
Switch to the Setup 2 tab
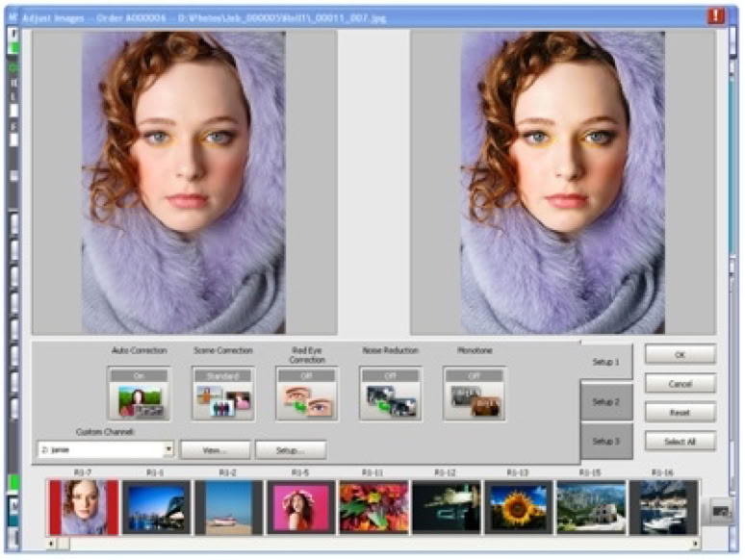click(605, 401)
